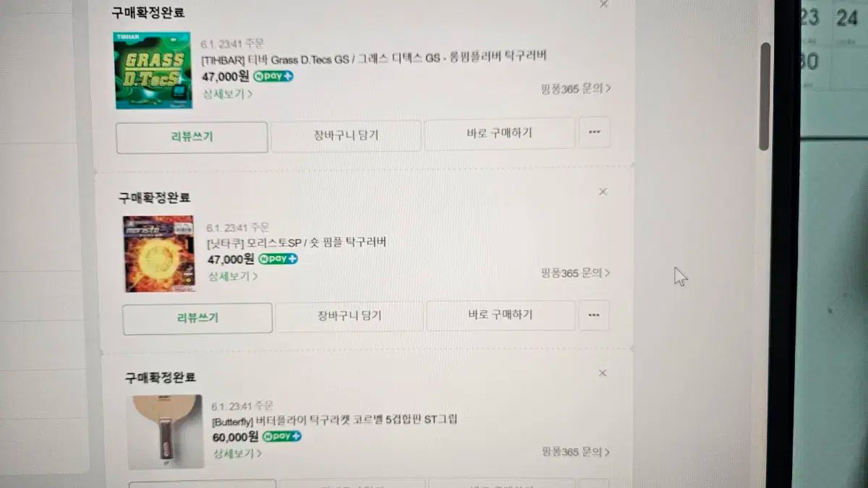Expand 상세보기 for the Grass D.Tecs order
868x488 pixels.
point(228,94)
